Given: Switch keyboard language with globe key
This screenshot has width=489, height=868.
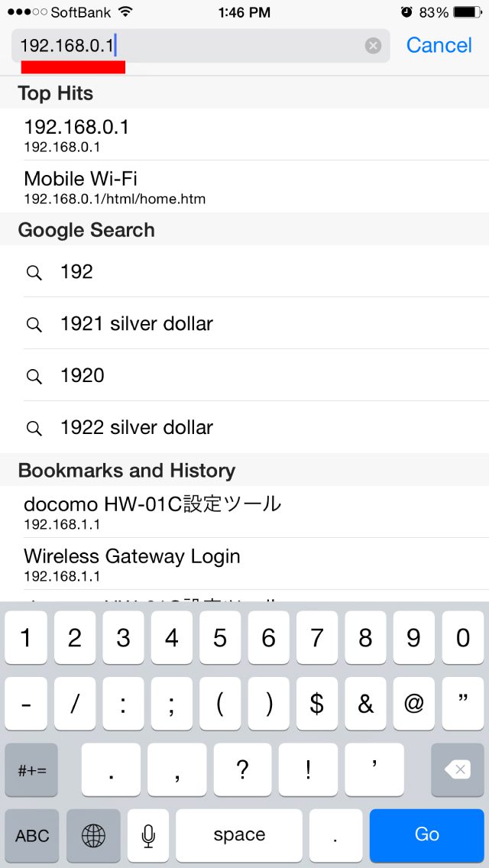Looking at the screenshot, I should click(93, 835).
